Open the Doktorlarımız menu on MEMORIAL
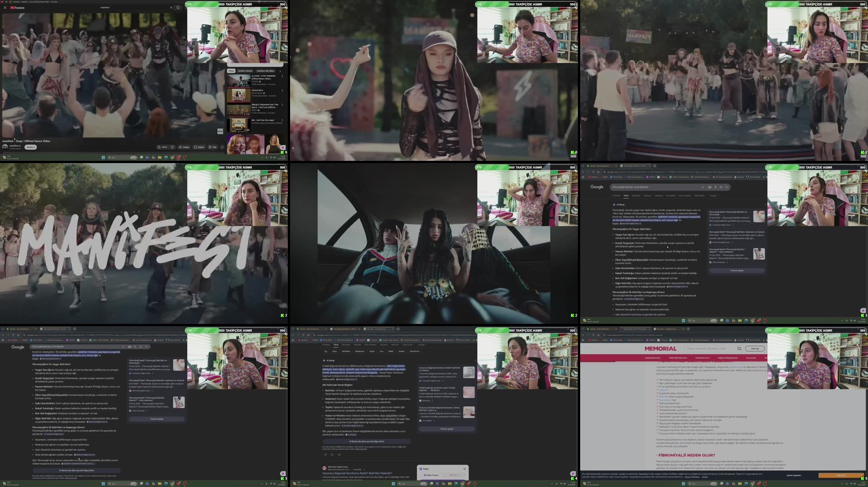 click(x=702, y=358)
